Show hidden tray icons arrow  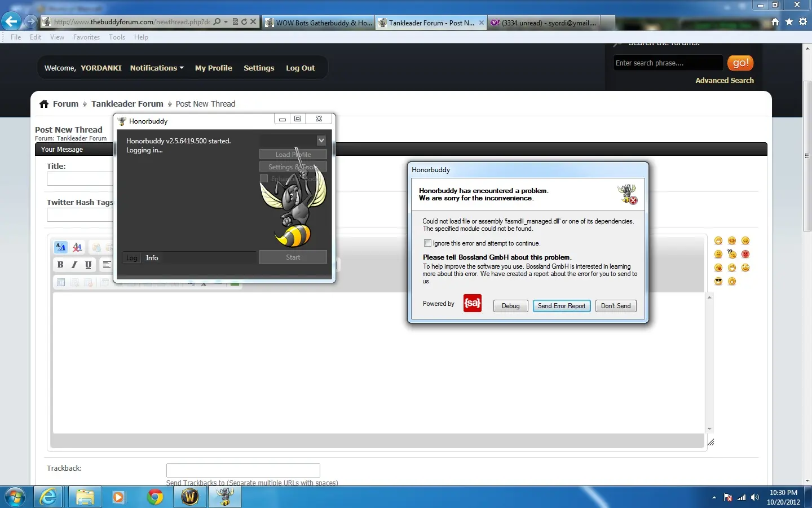(x=714, y=497)
